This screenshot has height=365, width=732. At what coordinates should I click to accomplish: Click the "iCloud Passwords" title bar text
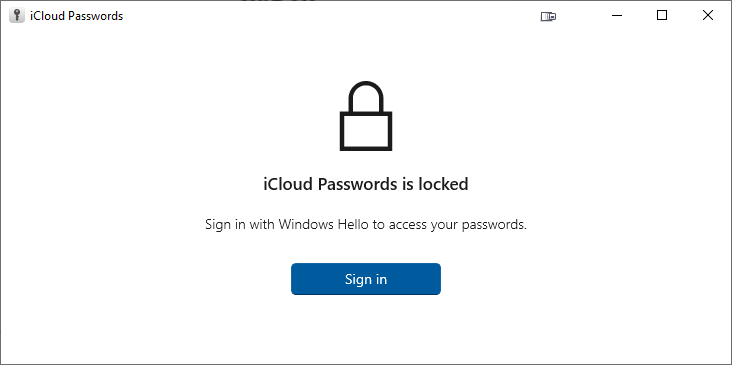pyautogui.click(x=77, y=16)
